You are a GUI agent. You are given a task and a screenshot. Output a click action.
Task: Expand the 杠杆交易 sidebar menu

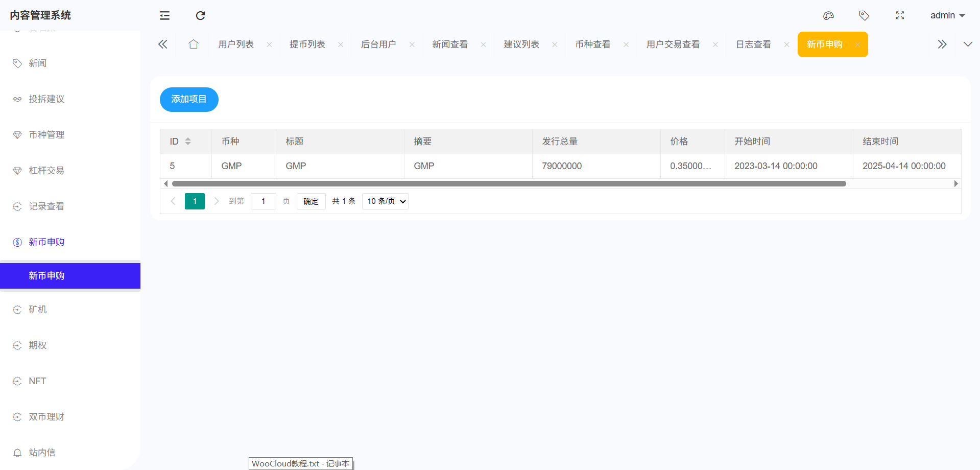click(46, 171)
